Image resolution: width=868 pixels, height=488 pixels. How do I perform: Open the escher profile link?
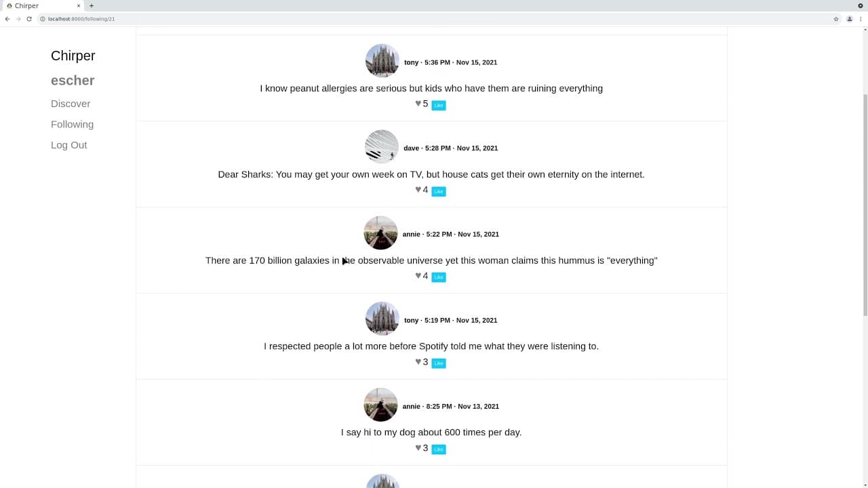coord(73,81)
